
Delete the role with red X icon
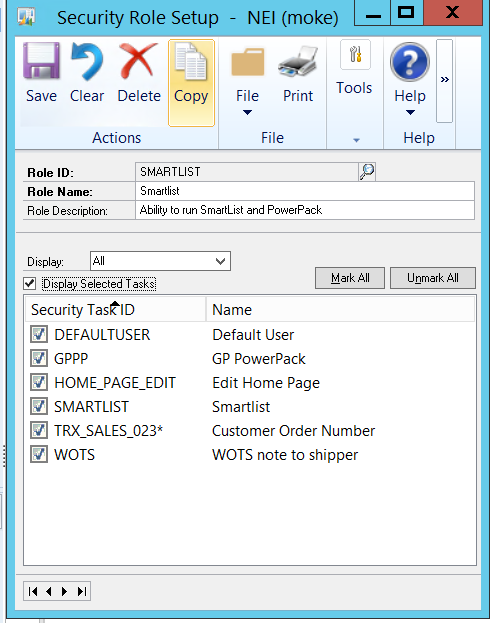point(139,60)
